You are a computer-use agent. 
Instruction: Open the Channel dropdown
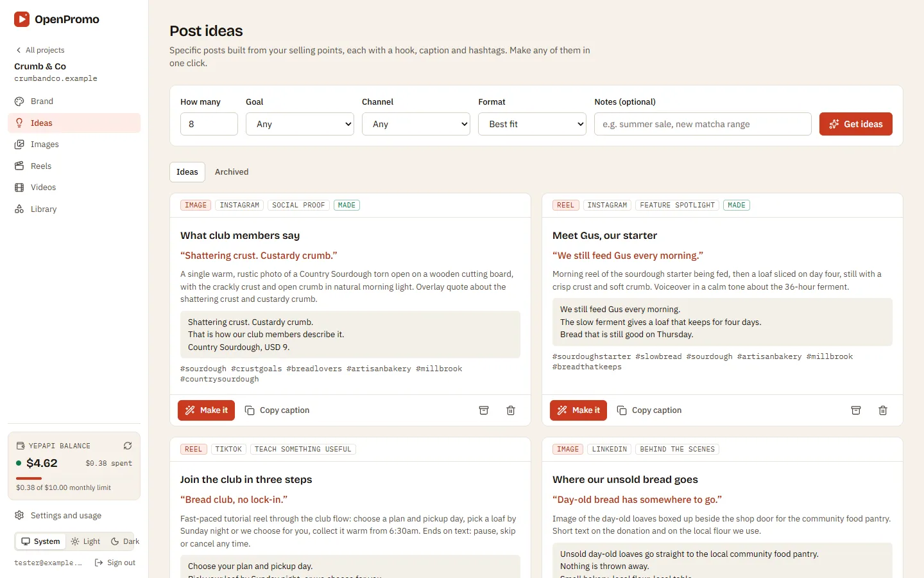coord(416,124)
